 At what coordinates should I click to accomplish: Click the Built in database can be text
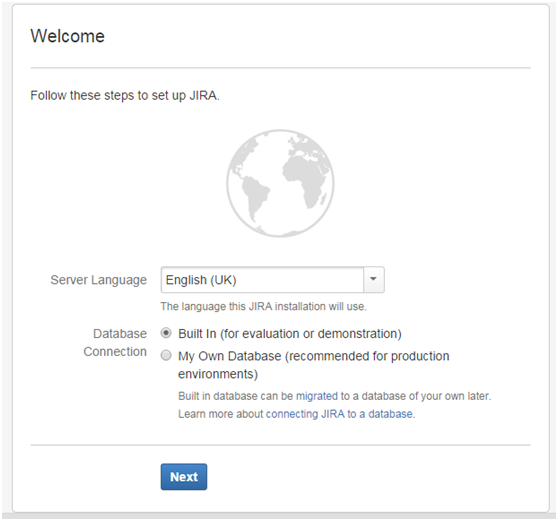coord(236,396)
